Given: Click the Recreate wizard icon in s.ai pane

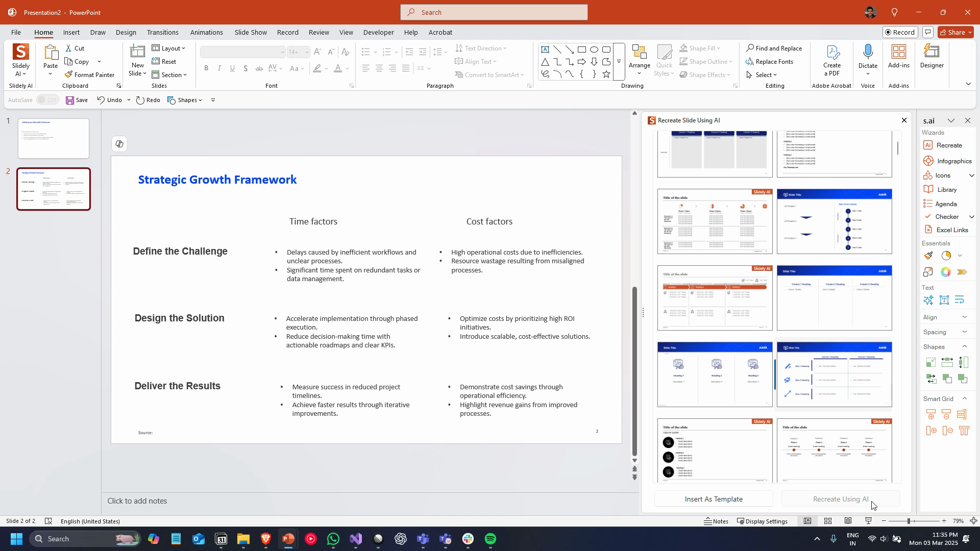Looking at the screenshot, I should (928, 145).
